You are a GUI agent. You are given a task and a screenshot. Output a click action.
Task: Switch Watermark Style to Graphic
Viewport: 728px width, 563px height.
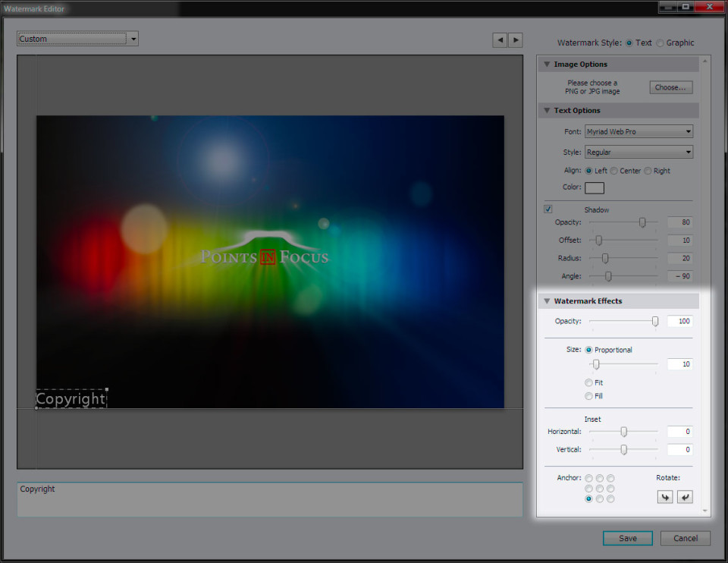click(661, 42)
